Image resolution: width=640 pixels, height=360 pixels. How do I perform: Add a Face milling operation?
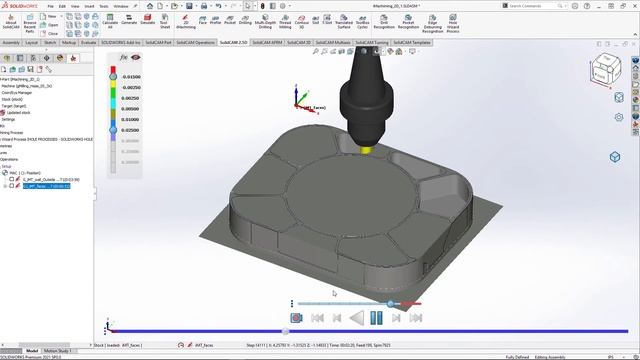[x=202, y=19]
